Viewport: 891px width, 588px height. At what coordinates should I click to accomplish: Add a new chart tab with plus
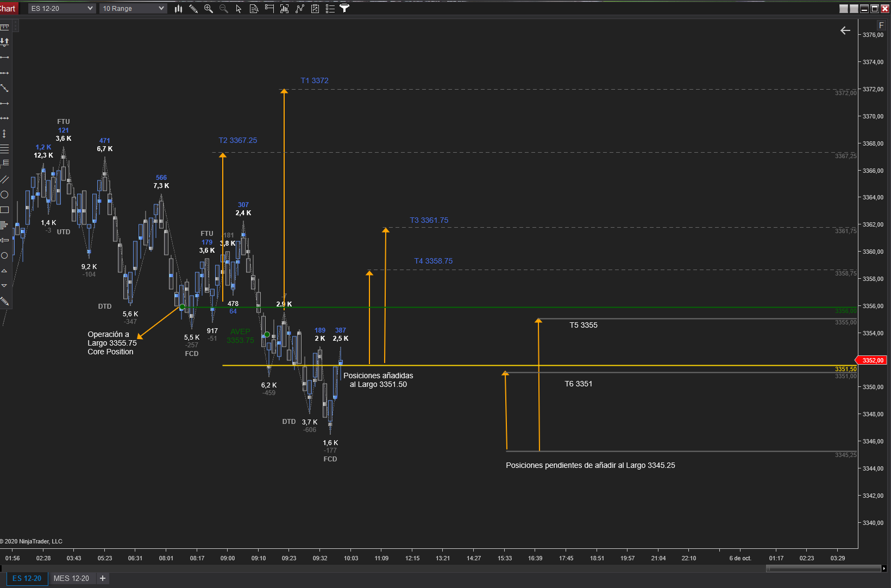coord(103,578)
